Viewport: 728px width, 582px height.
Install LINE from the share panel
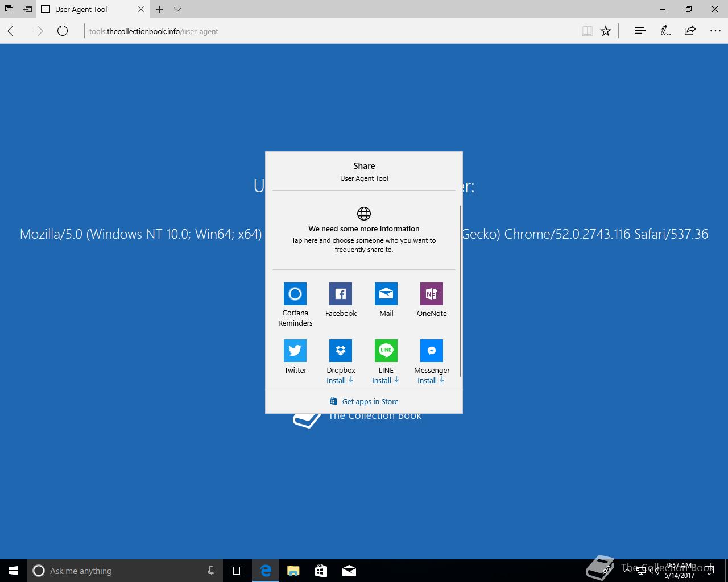point(386,380)
